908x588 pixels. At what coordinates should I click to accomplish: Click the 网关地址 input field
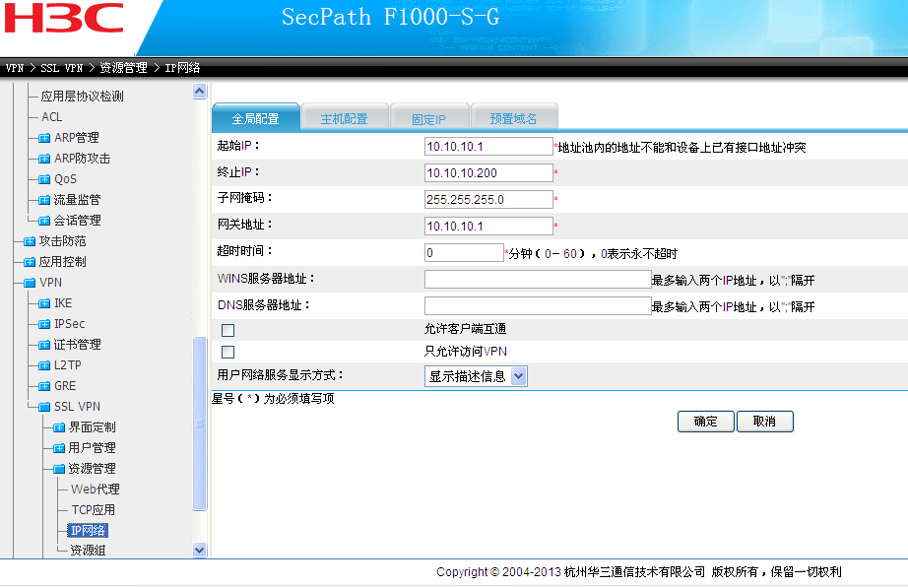[488, 227]
